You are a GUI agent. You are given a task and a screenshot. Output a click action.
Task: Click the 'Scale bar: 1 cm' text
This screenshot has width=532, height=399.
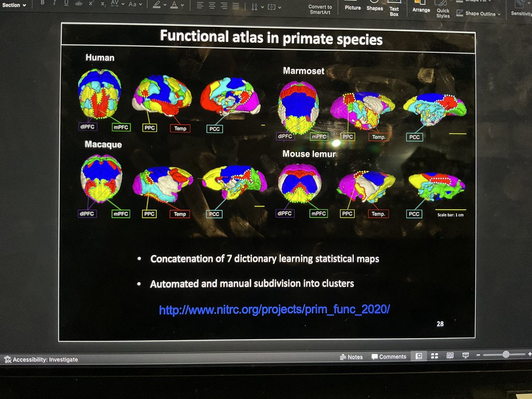click(x=450, y=215)
